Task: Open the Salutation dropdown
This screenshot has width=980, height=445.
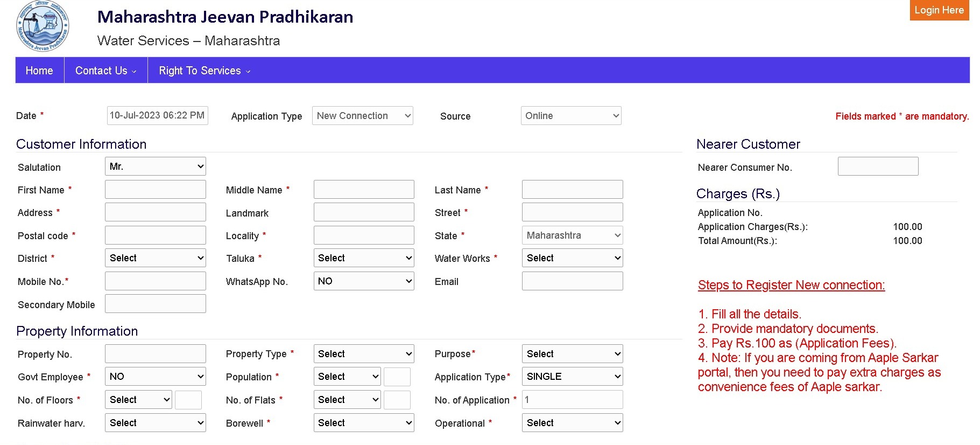Action: 156,166
